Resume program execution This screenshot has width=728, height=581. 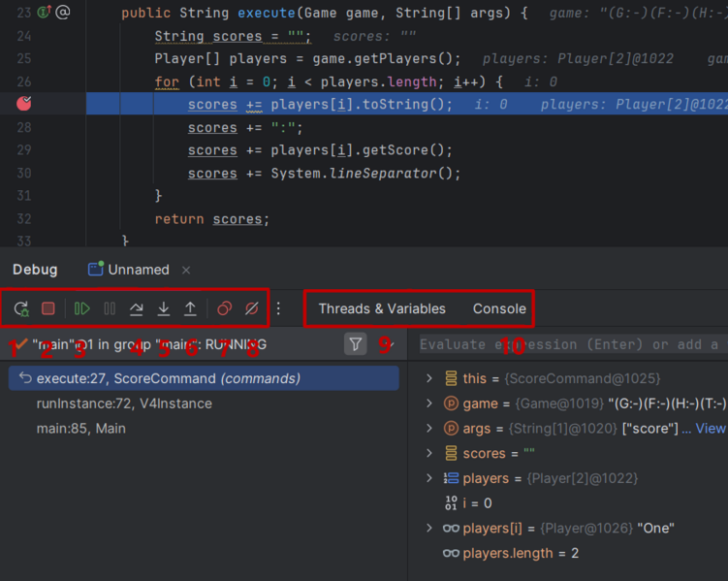(82, 308)
